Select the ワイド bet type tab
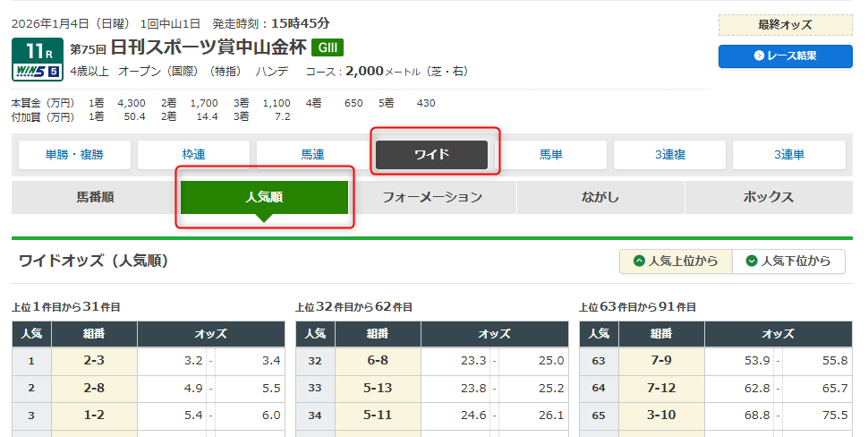This screenshot has height=437, width=868. [431, 155]
